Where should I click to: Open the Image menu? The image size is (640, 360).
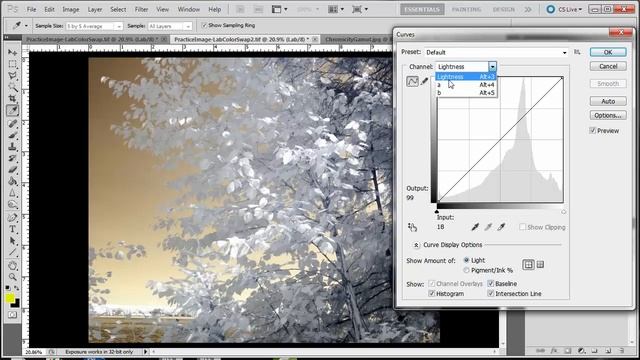71,9
